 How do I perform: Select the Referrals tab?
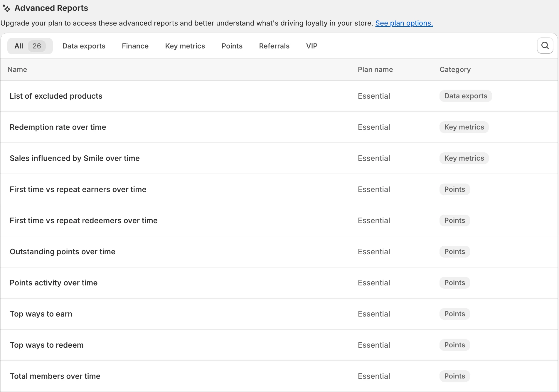[x=274, y=46]
